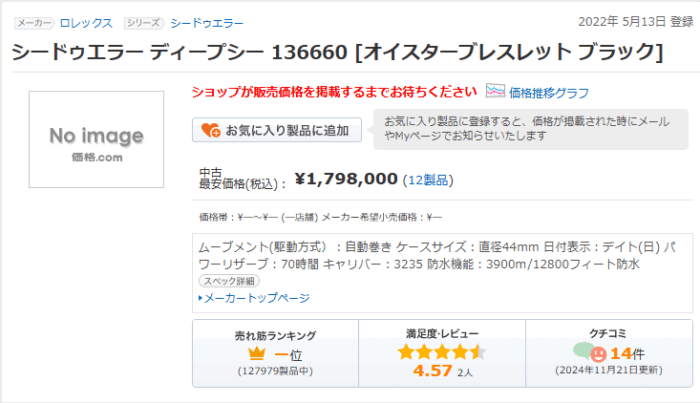This screenshot has width=700, height=403.
Task: View the 12製品 used listings link
Action: [429, 180]
